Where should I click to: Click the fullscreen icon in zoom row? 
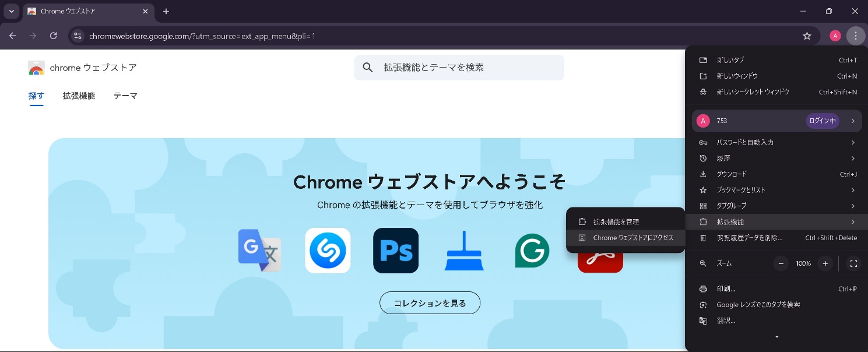(853, 263)
